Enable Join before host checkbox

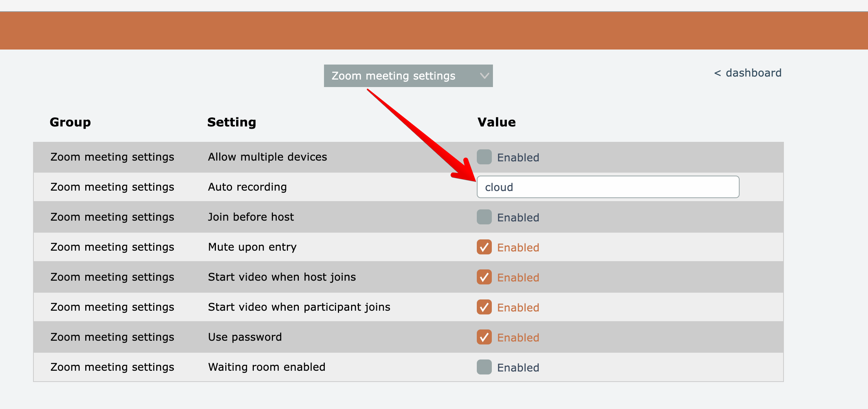484,217
